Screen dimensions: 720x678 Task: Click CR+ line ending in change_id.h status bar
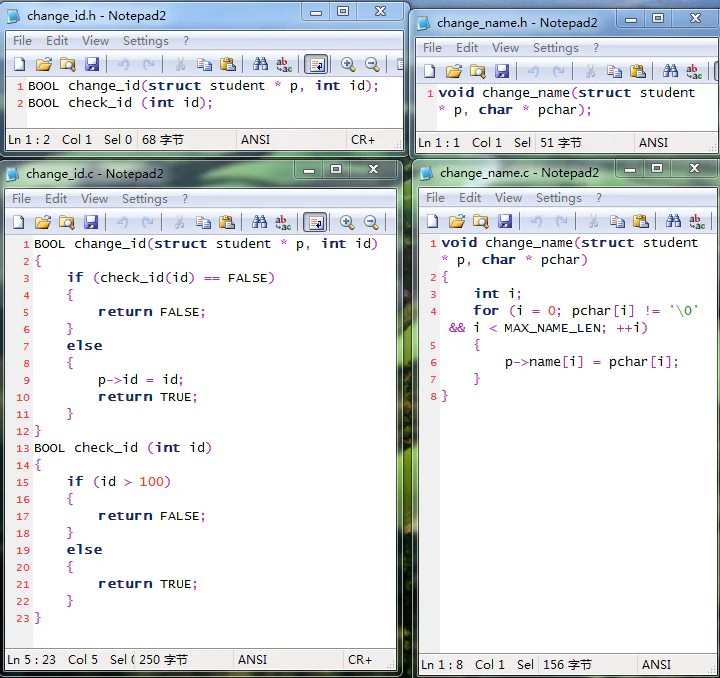click(363, 140)
